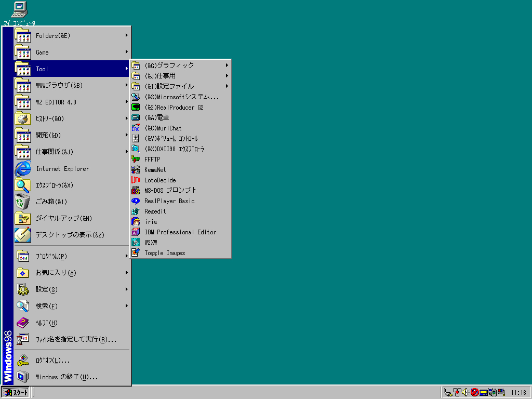Open the ボリューム コントロール icon
Image resolution: width=532 pixels, height=399 pixels.
tap(136, 138)
